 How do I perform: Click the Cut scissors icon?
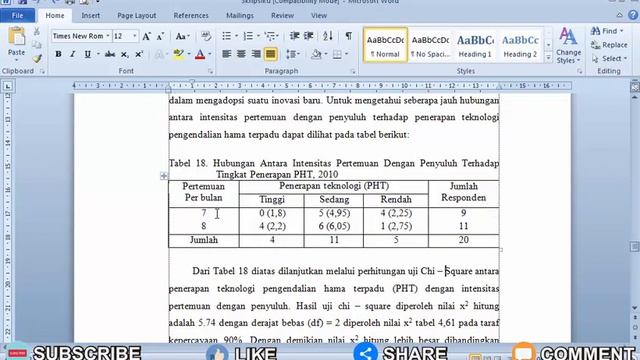37,31
